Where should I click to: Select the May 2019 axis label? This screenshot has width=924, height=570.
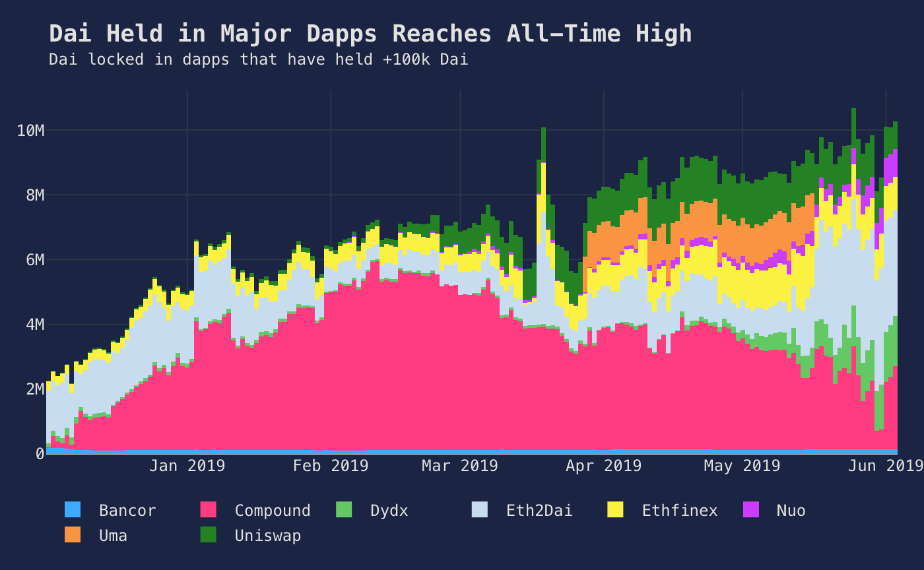[742, 466]
